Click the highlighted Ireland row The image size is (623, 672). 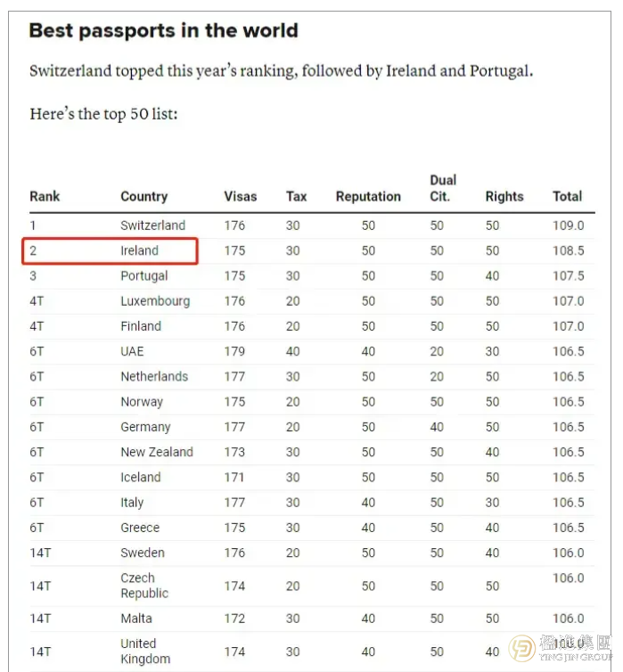[111, 250]
